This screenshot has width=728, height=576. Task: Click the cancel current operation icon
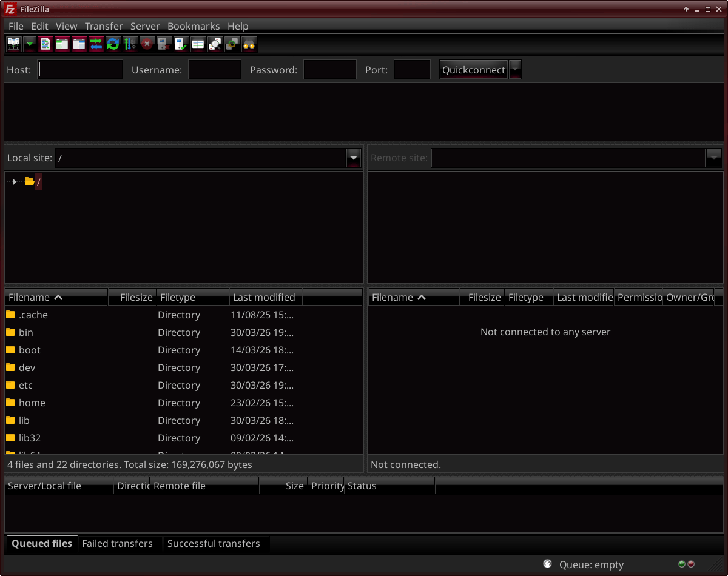pyautogui.click(x=147, y=44)
